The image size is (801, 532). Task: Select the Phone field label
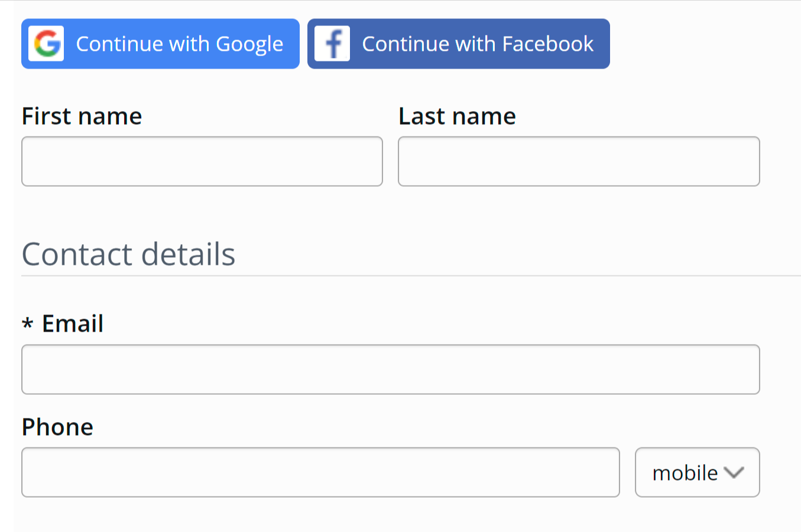tap(57, 427)
